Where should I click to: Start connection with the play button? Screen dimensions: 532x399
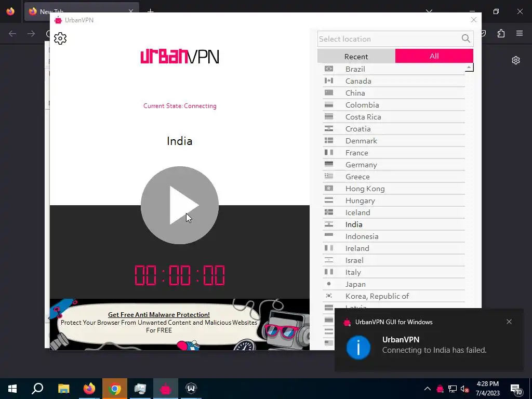coord(179,205)
